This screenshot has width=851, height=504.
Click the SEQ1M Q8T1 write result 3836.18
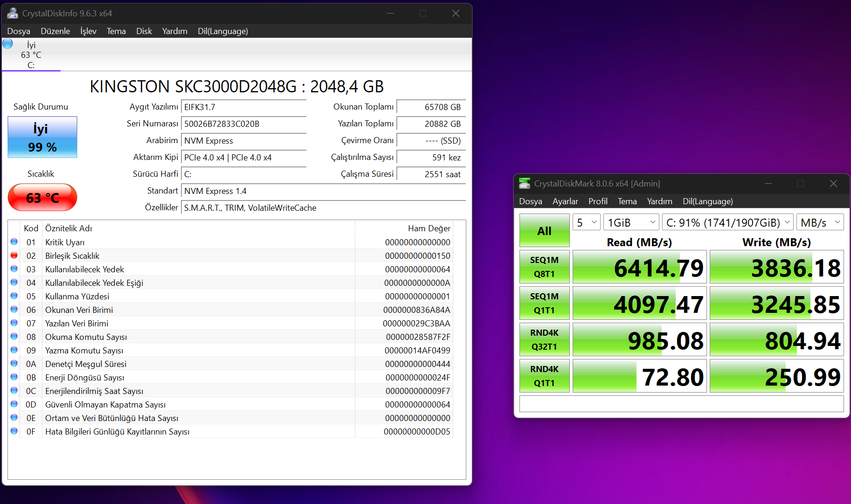pyautogui.click(x=777, y=267)
